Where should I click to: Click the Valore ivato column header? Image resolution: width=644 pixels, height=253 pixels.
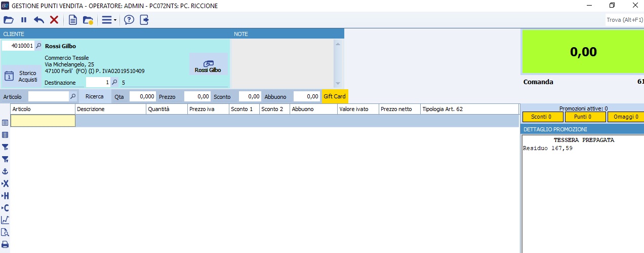point(358,109)
